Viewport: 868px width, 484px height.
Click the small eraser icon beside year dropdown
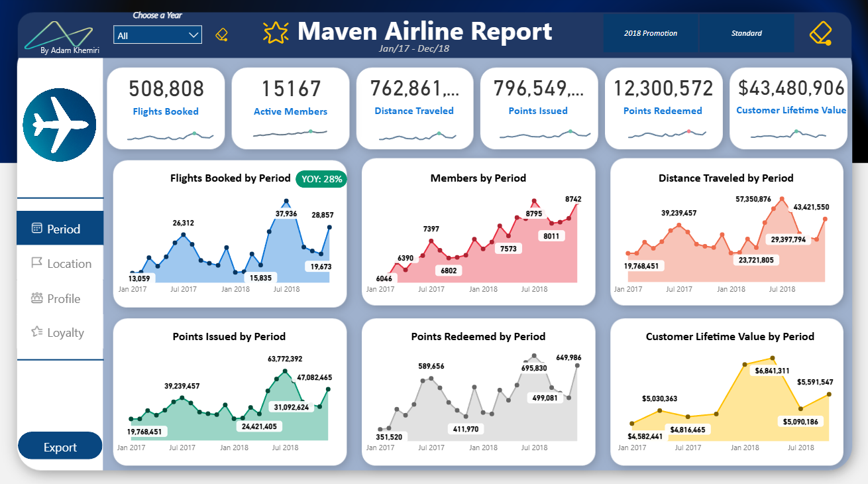222,34
